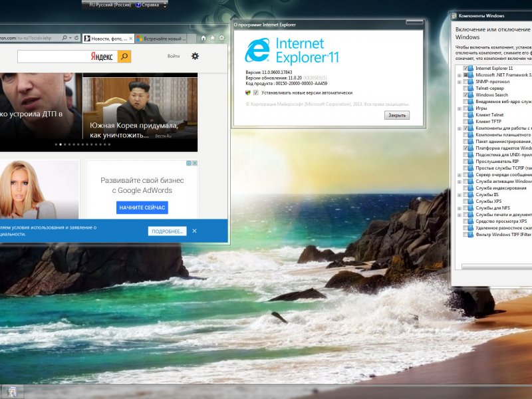Dismiss the blue cookie notice banner
The height and width of the screenshot is (399, 532).
194,231
